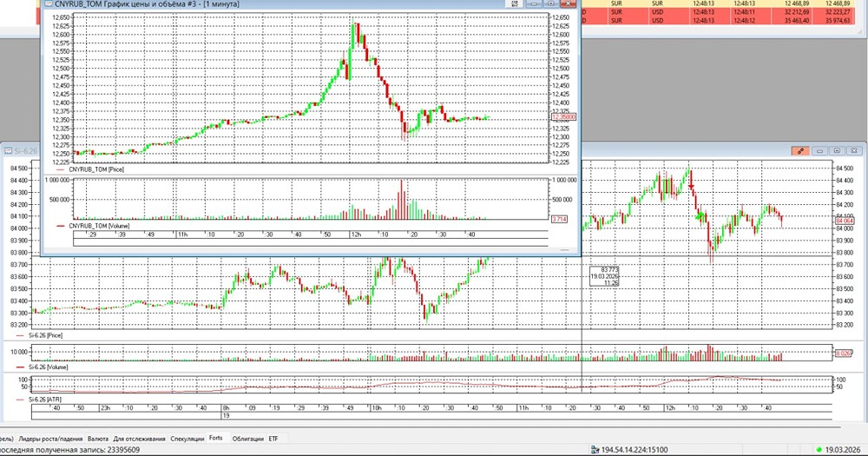Minimize the CNYRUB_TOM chart window
Viewport: 868px width, 456px height.
(x=534, y=3)
